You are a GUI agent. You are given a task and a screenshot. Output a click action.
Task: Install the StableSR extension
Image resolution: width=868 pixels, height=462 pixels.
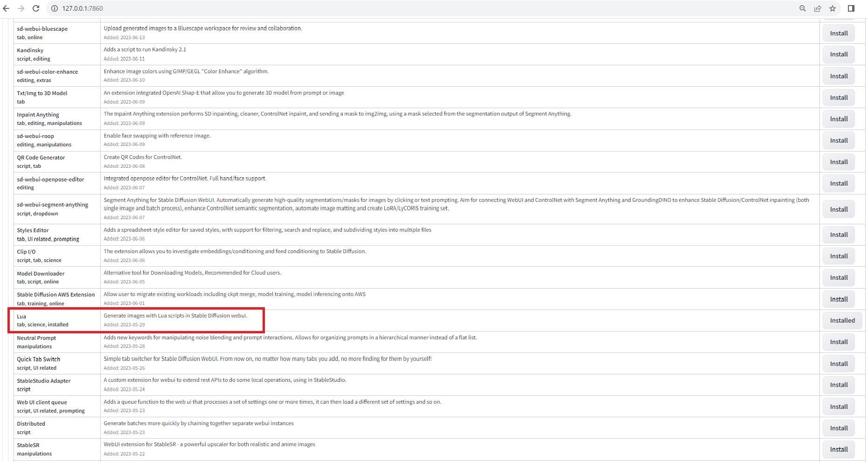click(838, 449)
